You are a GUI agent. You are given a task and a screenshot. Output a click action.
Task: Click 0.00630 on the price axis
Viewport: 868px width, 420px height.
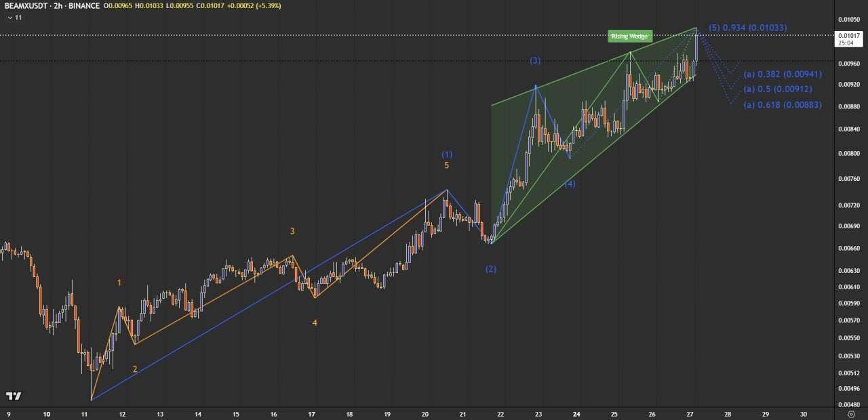[849, 271]
